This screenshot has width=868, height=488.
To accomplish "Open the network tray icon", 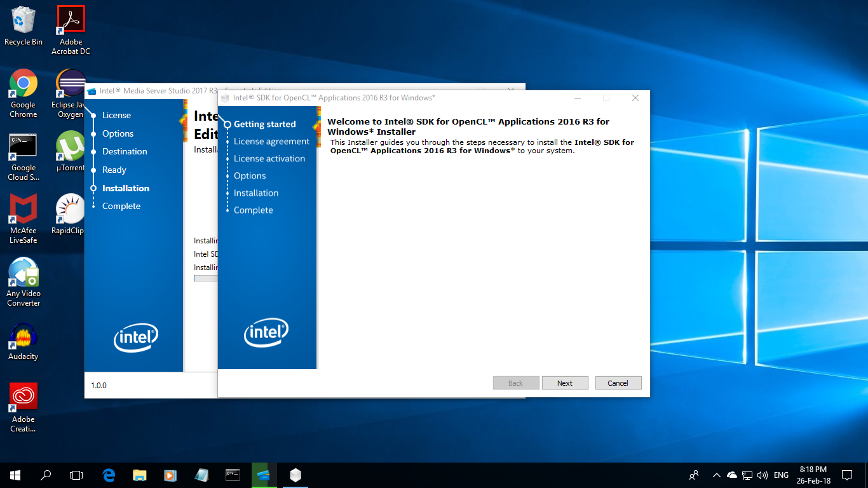I will pyautogui.click(x=747, y=475).
